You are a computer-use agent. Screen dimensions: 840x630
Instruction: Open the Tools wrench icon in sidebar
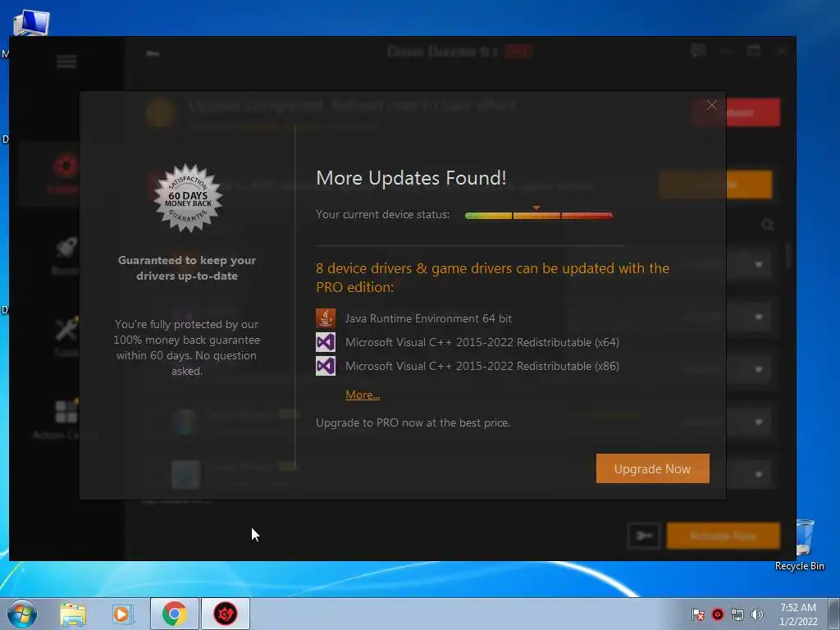coord(66,329)
